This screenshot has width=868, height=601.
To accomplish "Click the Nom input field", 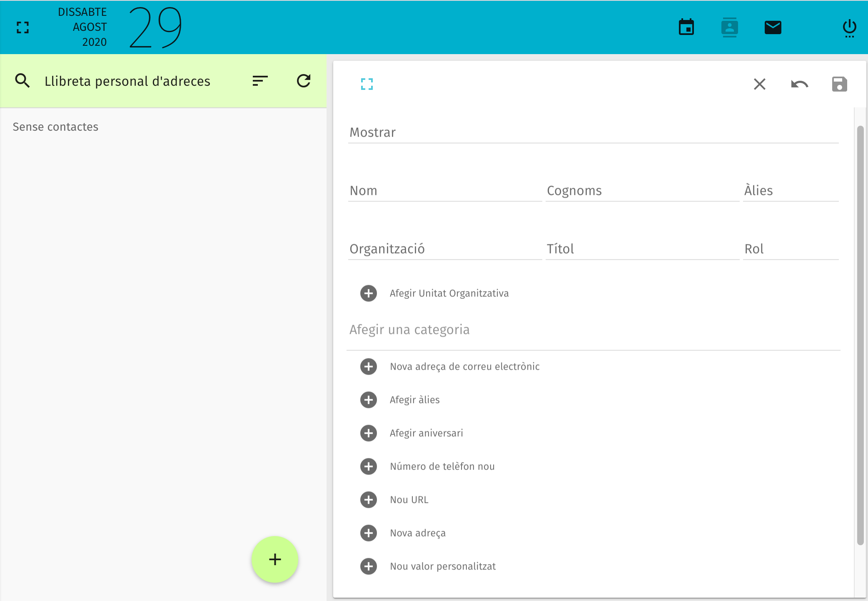I will pyautogui.click(x=445, y=191).
